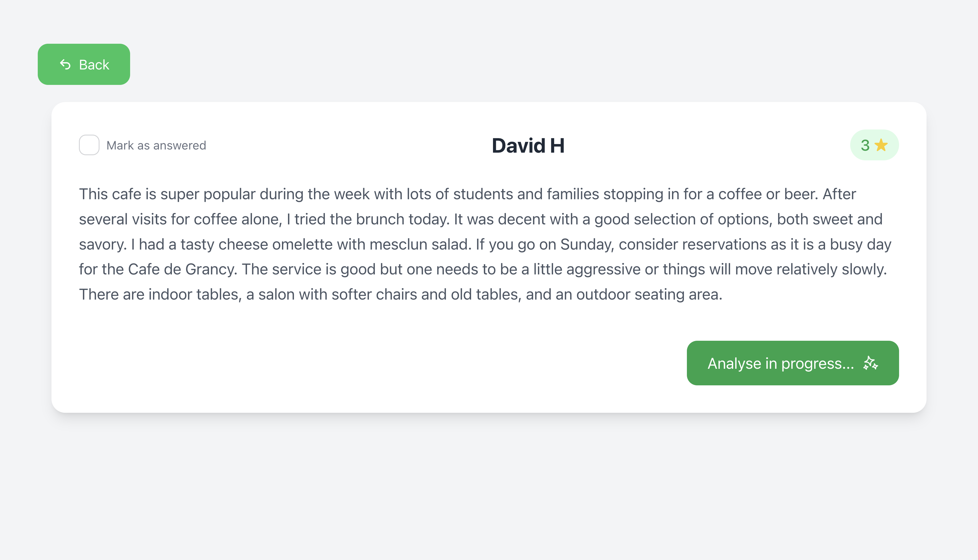Click the back arrow icon
This screenshot has height=560, width=978.
[65, 65]
